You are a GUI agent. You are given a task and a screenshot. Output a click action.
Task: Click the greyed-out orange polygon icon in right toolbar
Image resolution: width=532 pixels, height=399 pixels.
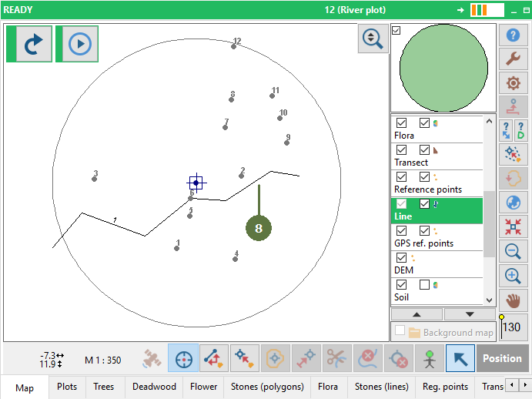pyautogui.click(x=513, y=178)
